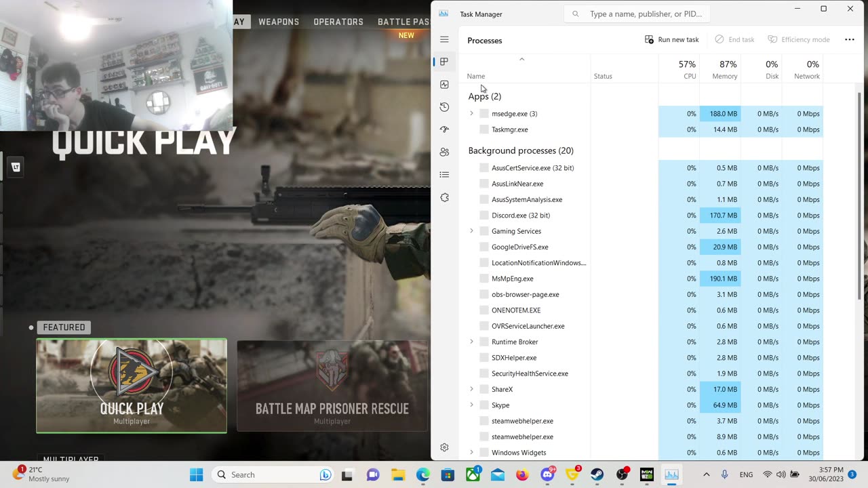Expand msedge.exe process group

471,114
